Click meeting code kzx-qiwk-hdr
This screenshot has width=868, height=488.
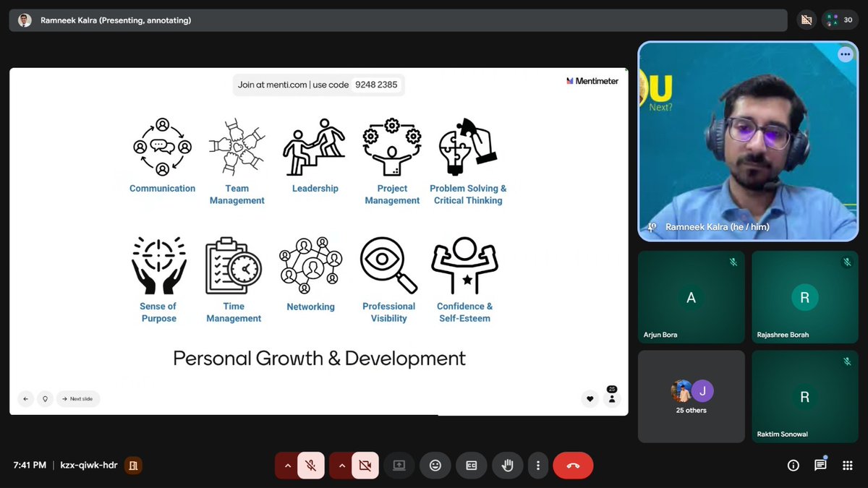coord(89,466)
